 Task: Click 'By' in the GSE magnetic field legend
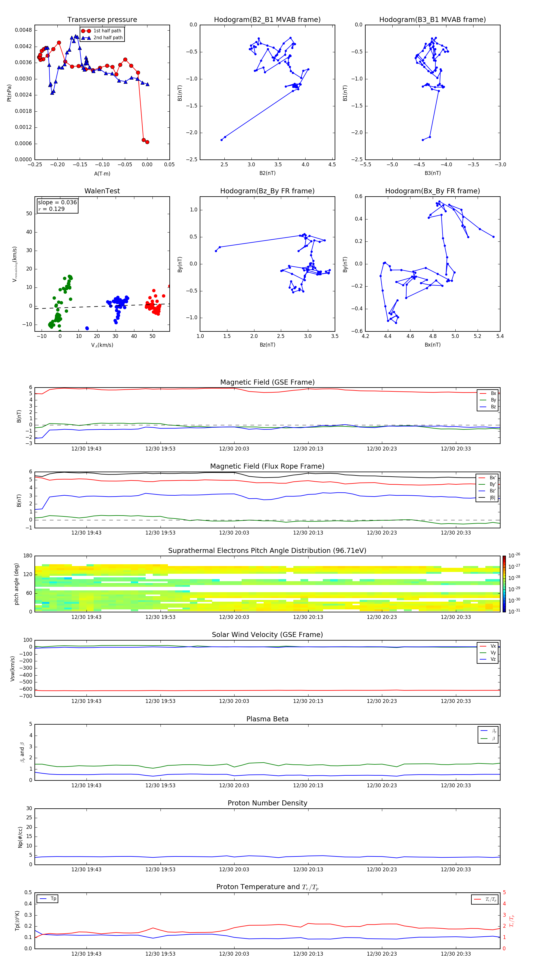click(488, 400)
